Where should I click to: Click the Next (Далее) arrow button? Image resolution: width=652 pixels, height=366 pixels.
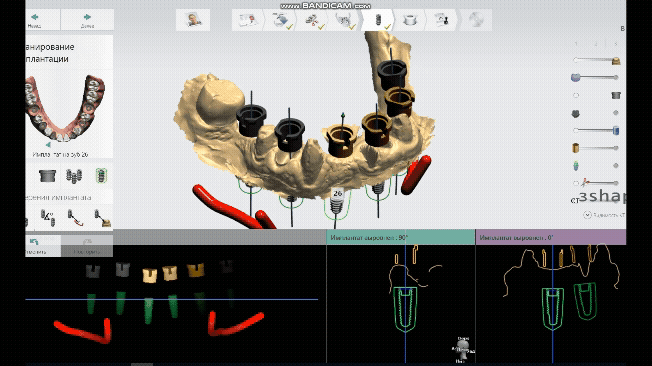point(87,20)
